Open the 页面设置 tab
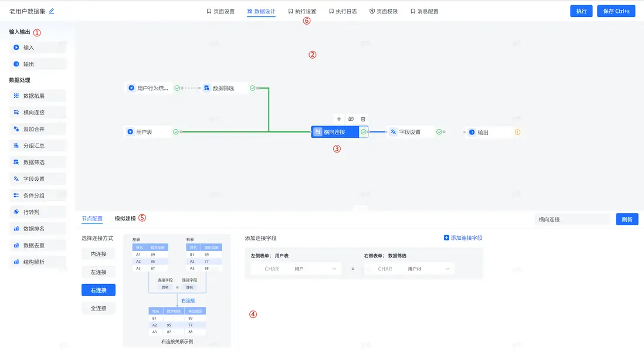 [x=221, y=12]
